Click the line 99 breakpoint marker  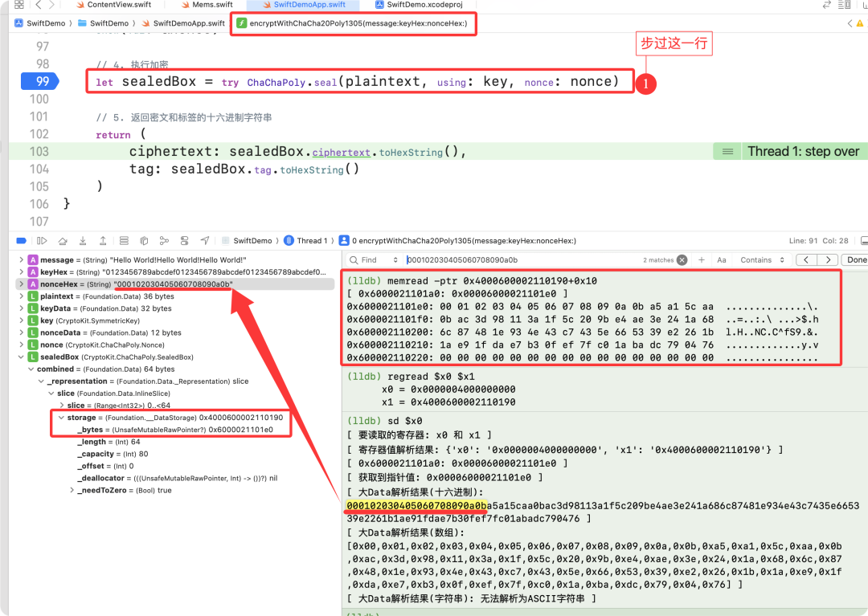coord(40,81)
